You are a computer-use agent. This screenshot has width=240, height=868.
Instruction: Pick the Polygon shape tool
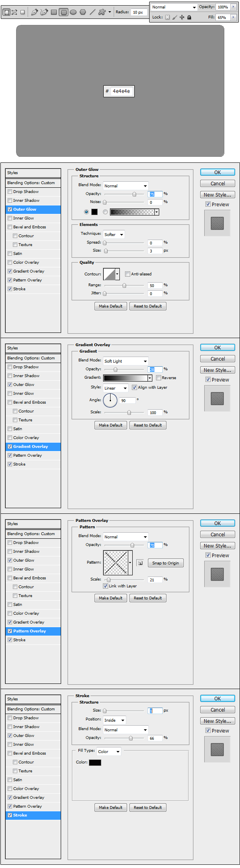pyautogui.click(x=83, y=12)
